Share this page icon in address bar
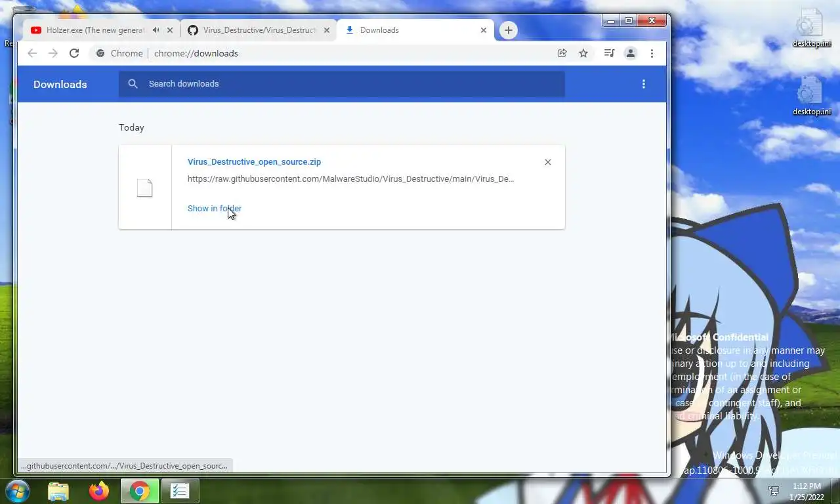840x504 pixels. pyautogui.click(x=562, y=53)
